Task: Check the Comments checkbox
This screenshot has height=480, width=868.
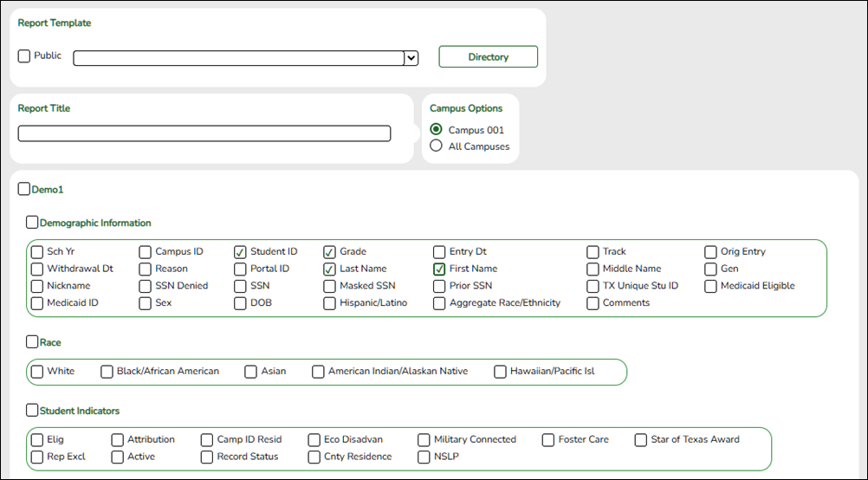Action: [593, 303]
